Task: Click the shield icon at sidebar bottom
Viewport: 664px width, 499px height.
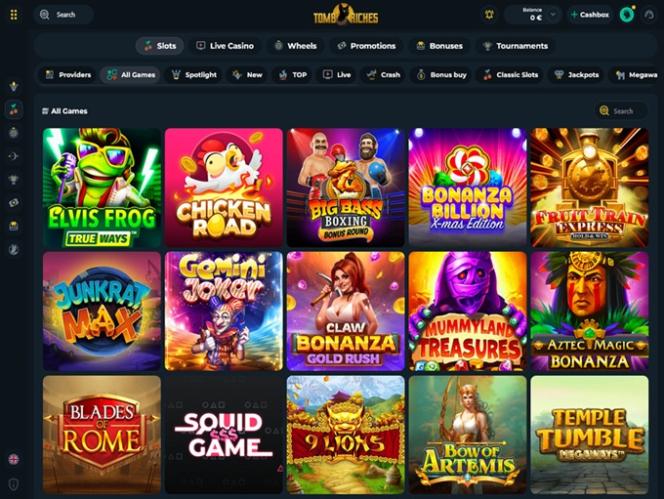Action: [x=14, y=484]
